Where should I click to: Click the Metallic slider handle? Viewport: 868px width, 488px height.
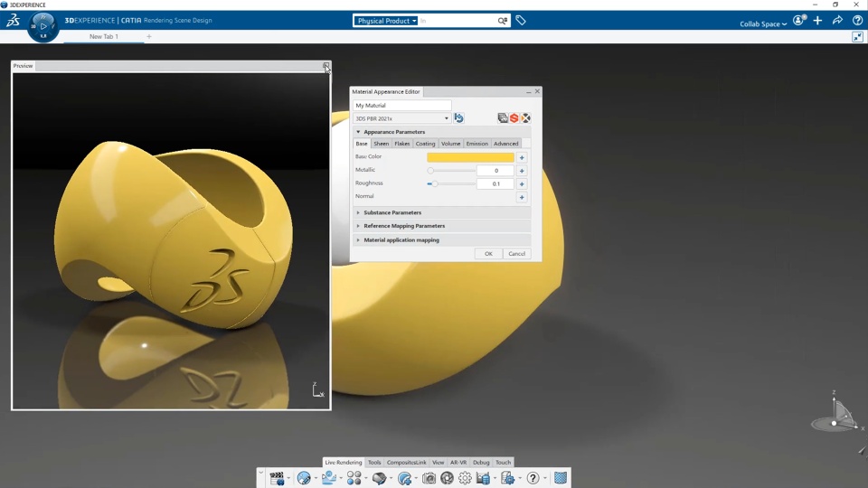pyautogui.click(x=430, y=171)
